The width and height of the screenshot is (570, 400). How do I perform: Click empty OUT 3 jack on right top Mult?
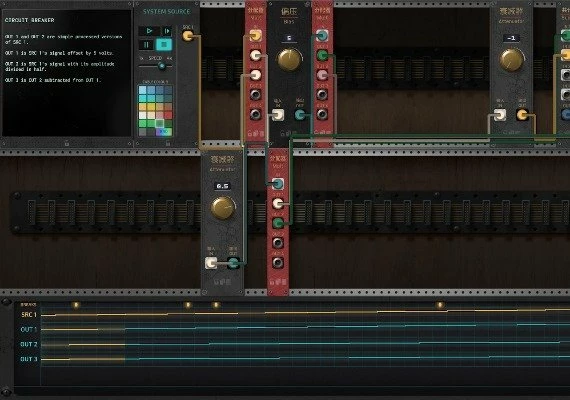point(322,95)
